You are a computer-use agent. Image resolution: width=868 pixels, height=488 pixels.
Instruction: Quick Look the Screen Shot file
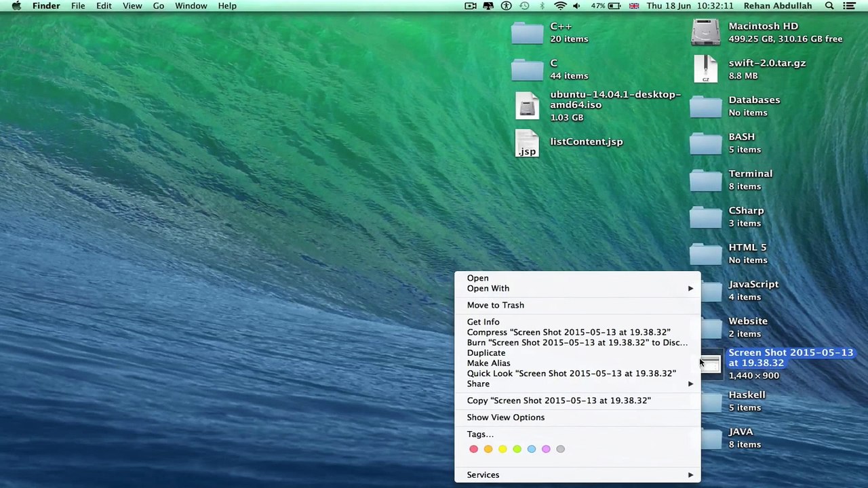(577, 373)
